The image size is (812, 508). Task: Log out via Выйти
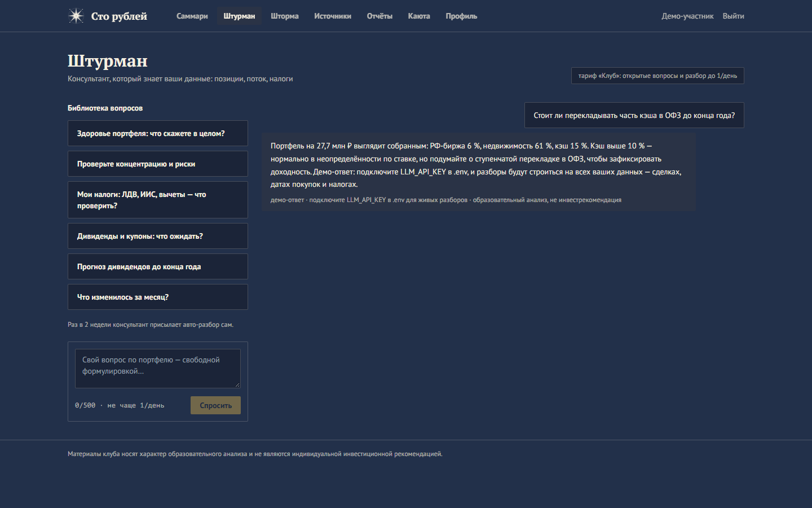(x=733, y=16)
